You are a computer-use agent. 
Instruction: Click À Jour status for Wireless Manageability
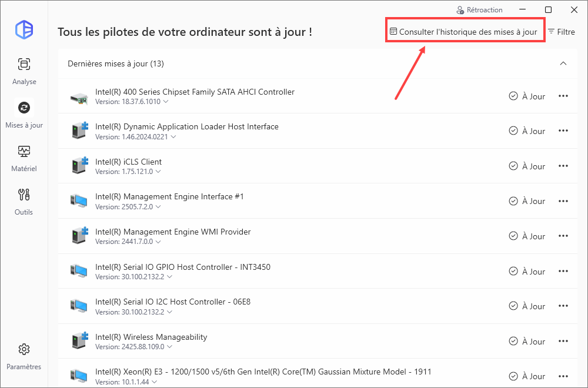click(527, 342)
